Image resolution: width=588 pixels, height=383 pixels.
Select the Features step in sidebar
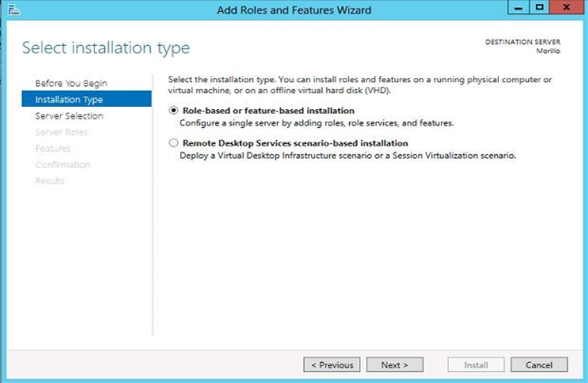53,149
